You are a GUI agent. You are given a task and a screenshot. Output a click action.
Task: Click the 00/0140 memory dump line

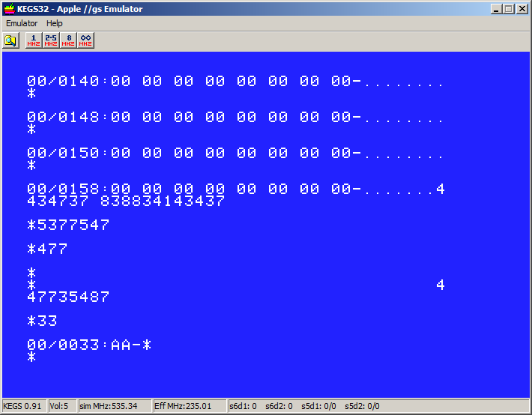tap(235, 82)
